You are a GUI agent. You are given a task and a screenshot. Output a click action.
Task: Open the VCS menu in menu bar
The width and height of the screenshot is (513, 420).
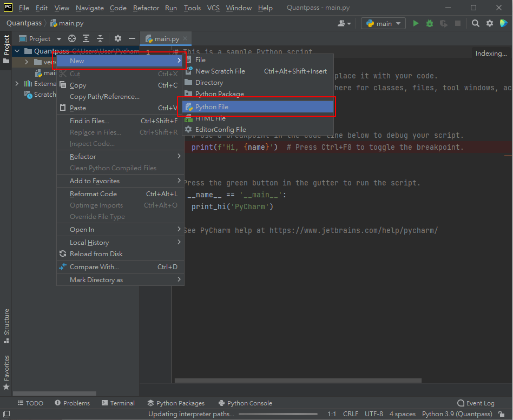213,8
